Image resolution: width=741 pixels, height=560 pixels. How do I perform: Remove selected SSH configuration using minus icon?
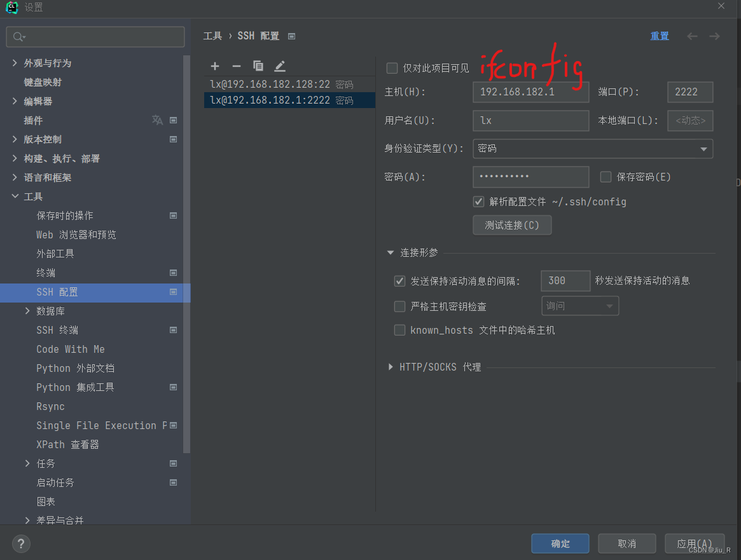tap(235, 65)
